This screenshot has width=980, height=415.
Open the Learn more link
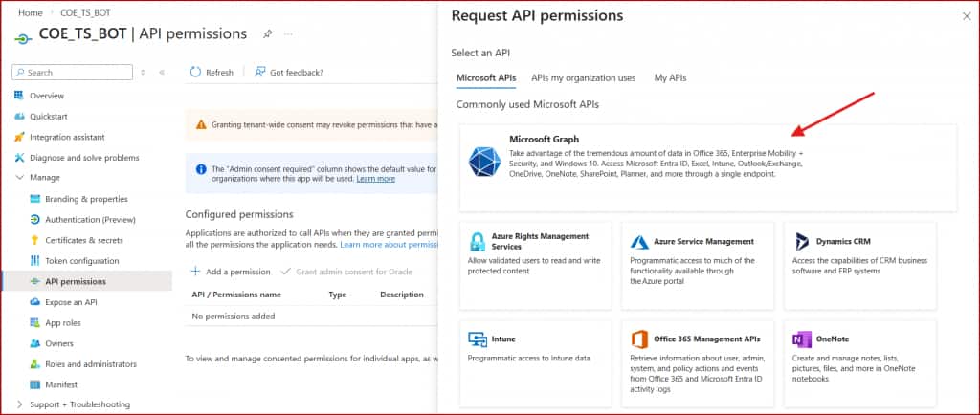pos(375,179)
